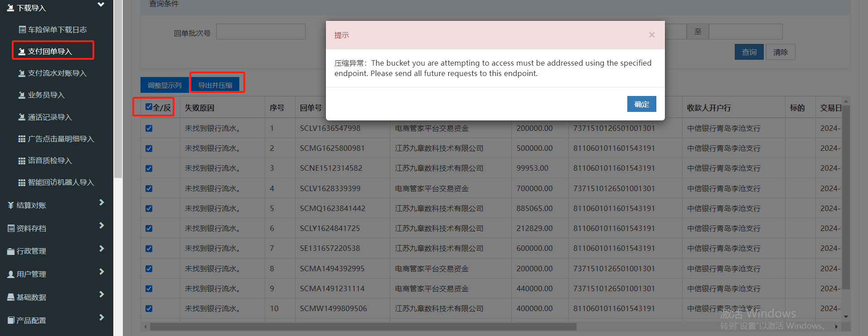The image size is (868, 336).
Task: Click the 智能回访机器人导入 grid icon
Action: coord(22,182)
